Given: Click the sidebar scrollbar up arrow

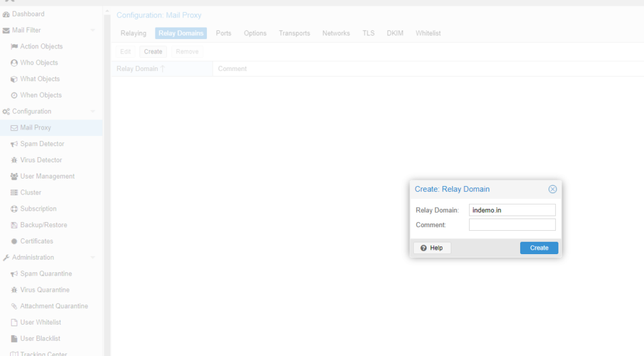Looking at the screenshot, I should [x=107, y=11].
